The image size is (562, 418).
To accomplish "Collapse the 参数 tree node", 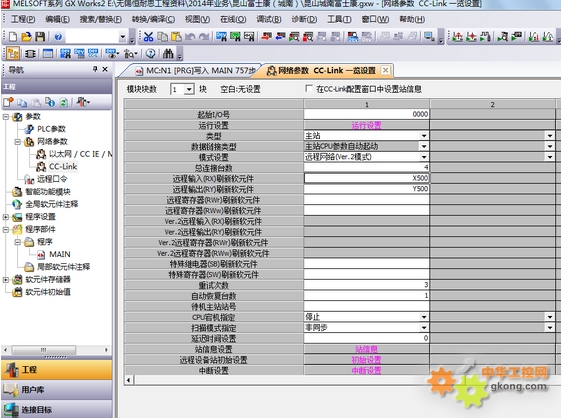I will pos(6,117).
